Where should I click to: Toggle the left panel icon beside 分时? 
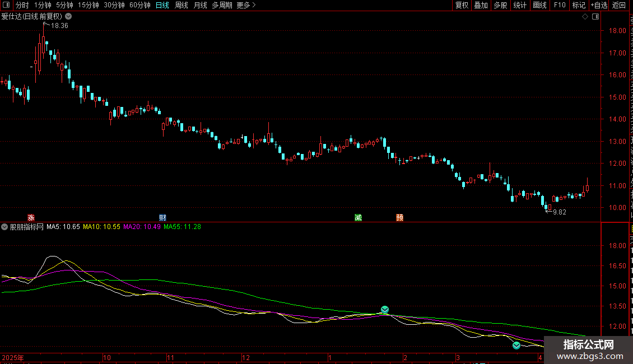[x=6, y=5]
